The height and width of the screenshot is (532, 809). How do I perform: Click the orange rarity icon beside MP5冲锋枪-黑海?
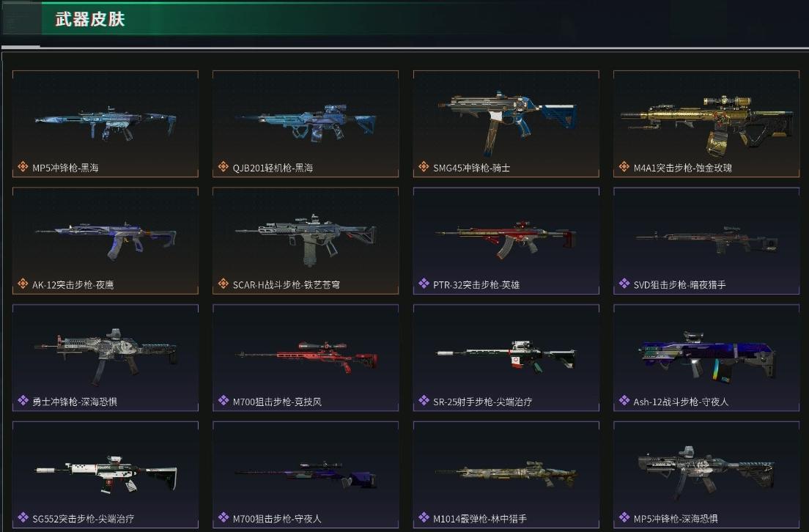[x=23, y=166]
